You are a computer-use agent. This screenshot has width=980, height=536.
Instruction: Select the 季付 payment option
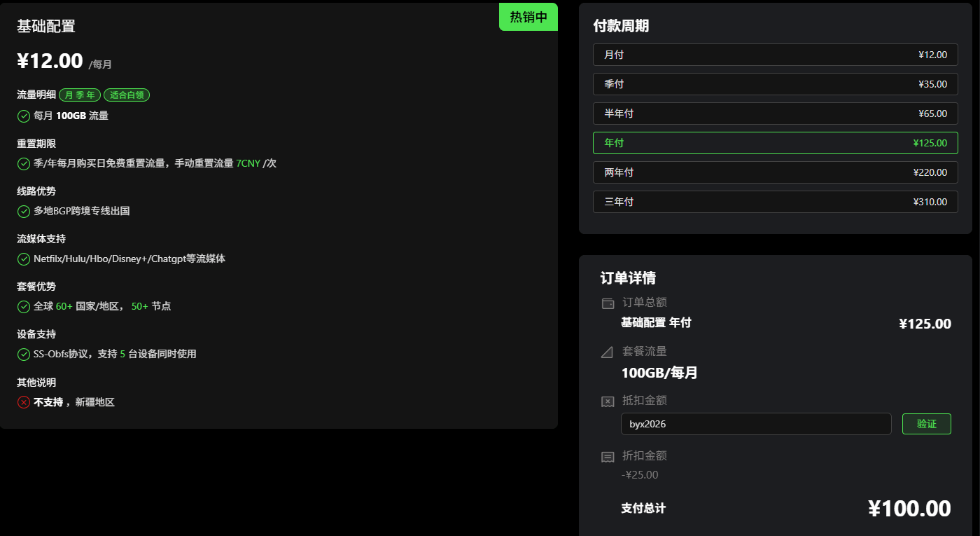click(x=775, y=84)
